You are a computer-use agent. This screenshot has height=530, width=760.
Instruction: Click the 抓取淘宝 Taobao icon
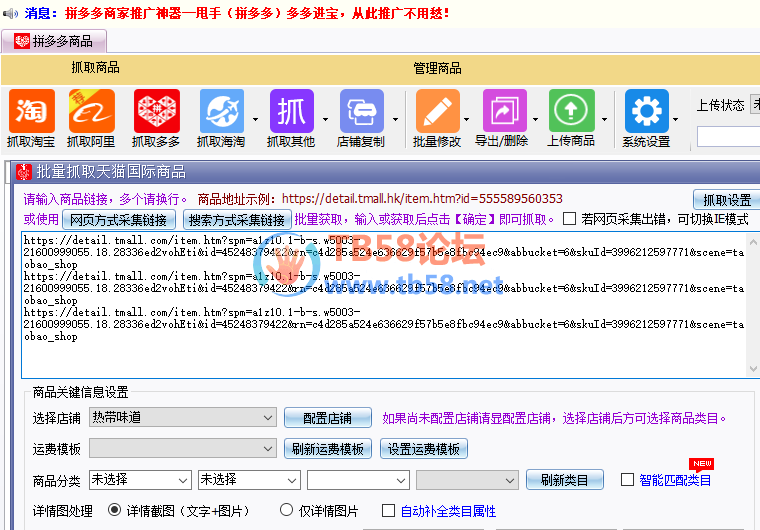32,111
